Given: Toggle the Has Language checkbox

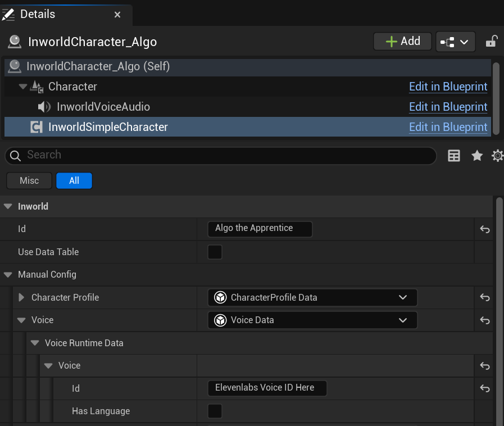Looking at the screenshot, I should coord(215,411).
